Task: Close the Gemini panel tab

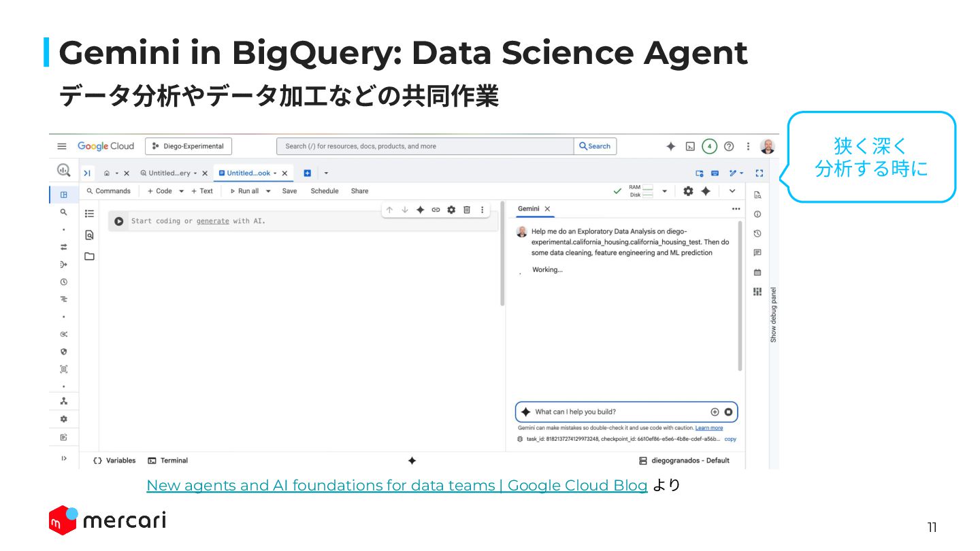Action: click(x=547, y=209)
